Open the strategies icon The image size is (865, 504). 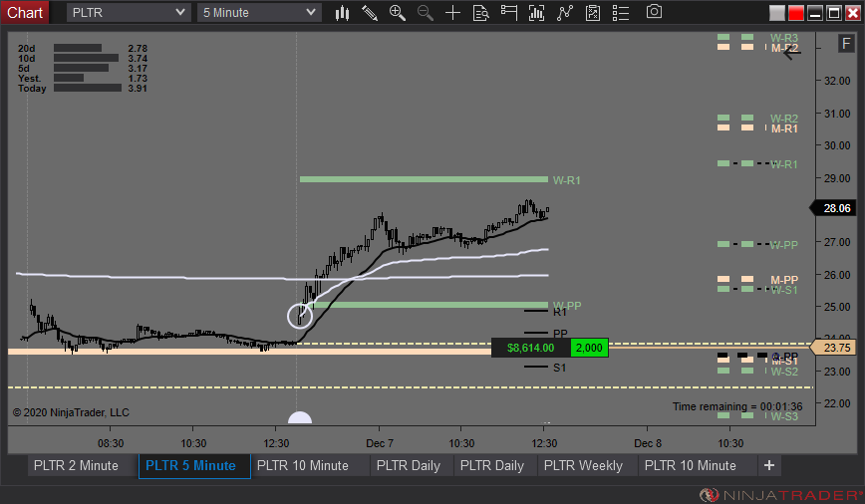593,12
